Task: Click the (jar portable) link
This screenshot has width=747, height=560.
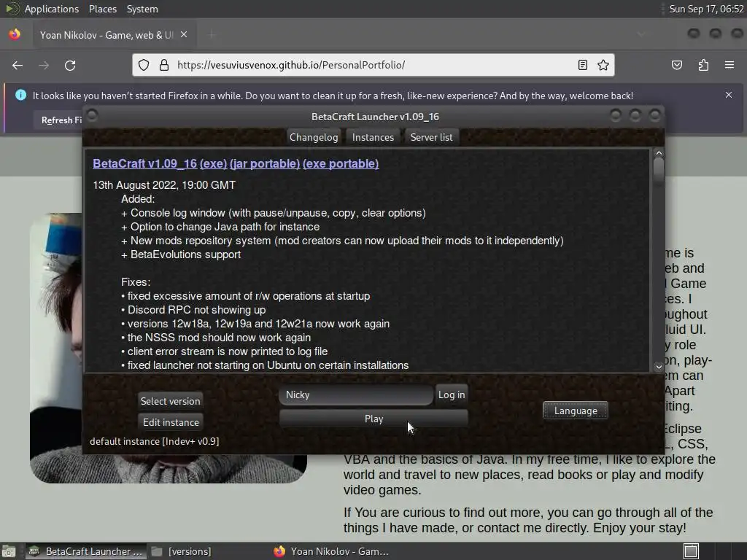Action: 265,164
